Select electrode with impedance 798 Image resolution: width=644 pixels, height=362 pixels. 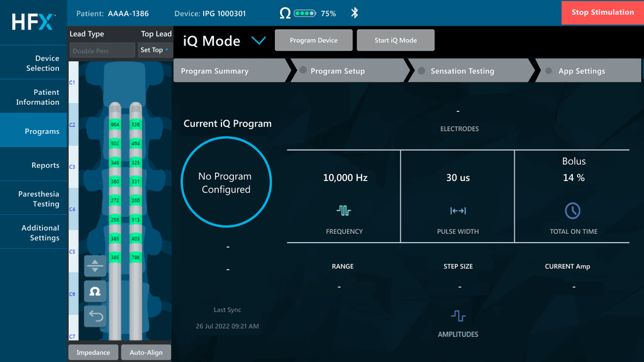(136, 258)
